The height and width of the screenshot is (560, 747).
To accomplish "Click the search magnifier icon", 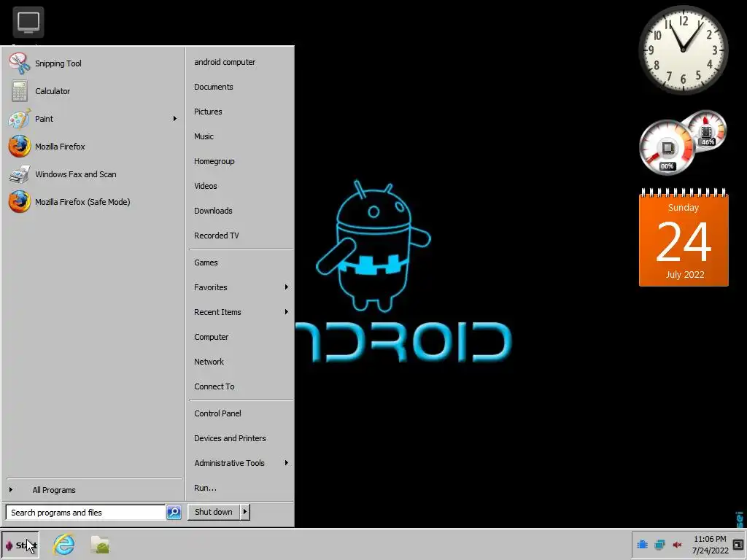I will tap(174, 513).
